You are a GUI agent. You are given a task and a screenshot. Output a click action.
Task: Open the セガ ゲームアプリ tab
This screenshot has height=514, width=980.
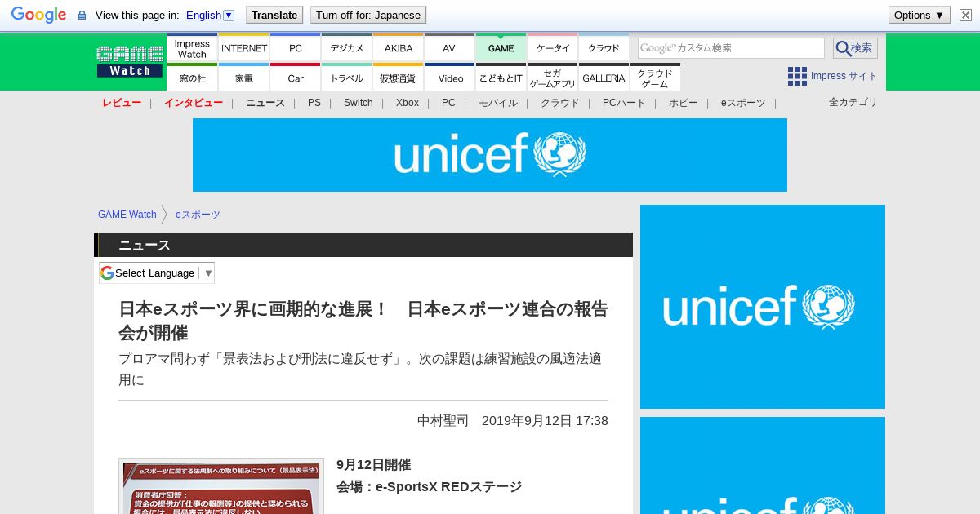click(552, 78)
